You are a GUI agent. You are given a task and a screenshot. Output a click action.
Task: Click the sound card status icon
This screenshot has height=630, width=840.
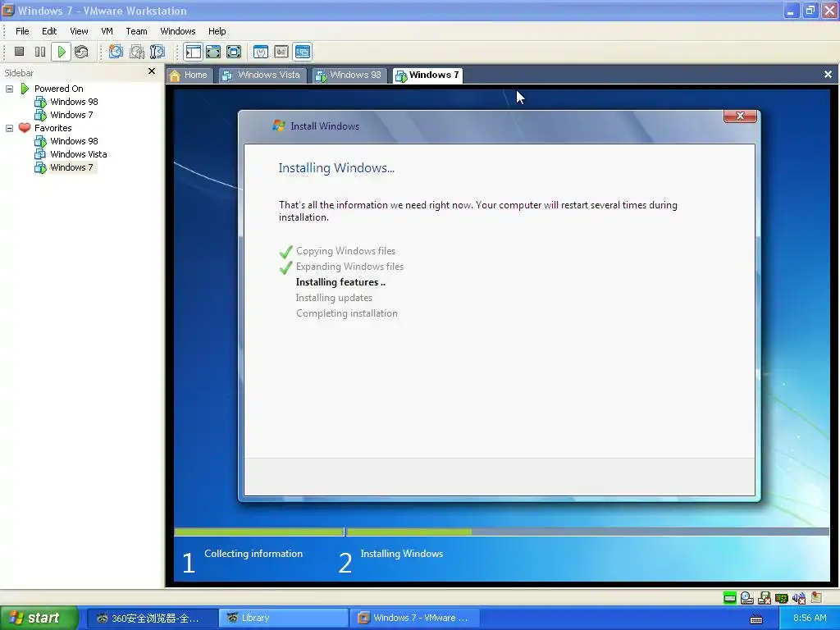coord(799,598)
